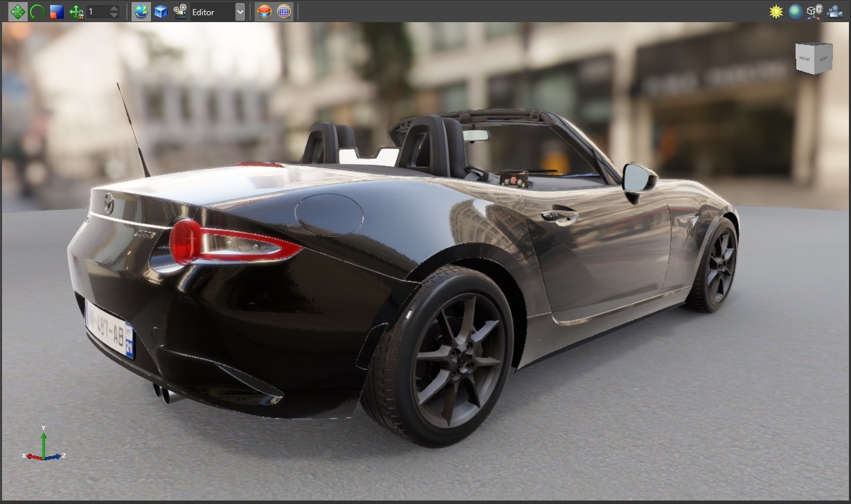Toggle the red-blue sphere shading button

(x=264, y=12)
